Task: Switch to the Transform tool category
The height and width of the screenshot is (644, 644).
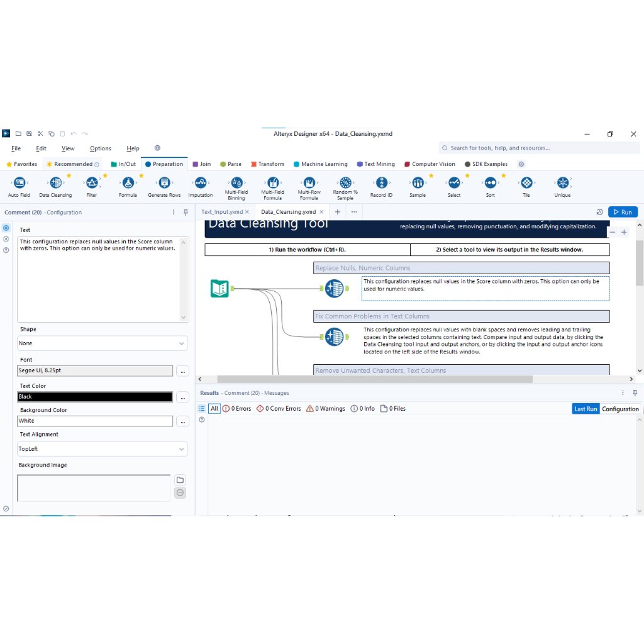Action: coord(267,164)
